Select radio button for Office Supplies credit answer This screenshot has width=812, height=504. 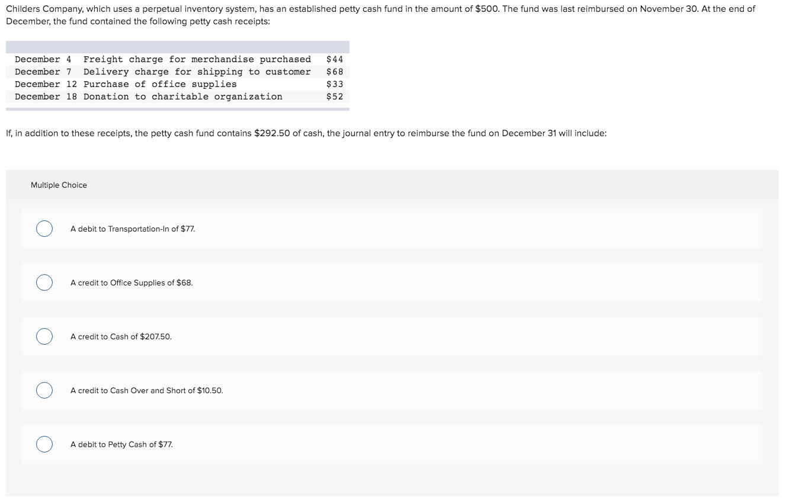coord(44,283)
